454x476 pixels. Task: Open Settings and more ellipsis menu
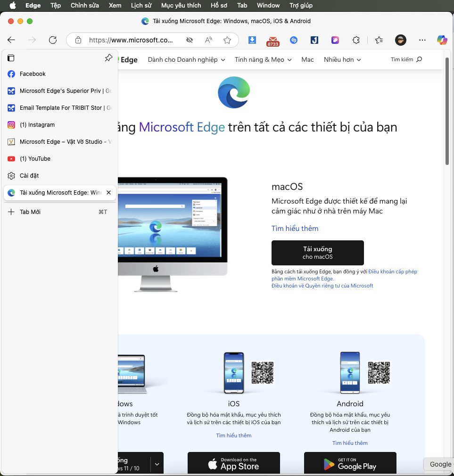click(x=422, y=40)
